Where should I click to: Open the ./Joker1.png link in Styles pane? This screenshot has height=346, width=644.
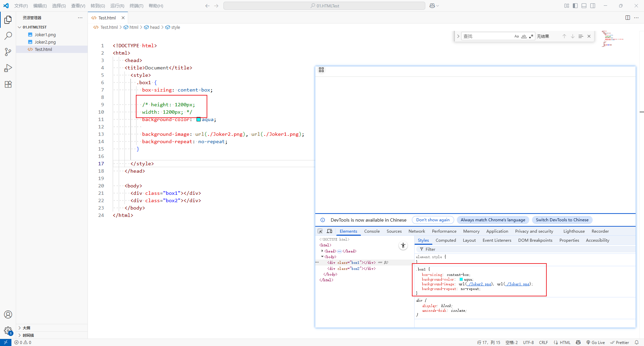517,284
